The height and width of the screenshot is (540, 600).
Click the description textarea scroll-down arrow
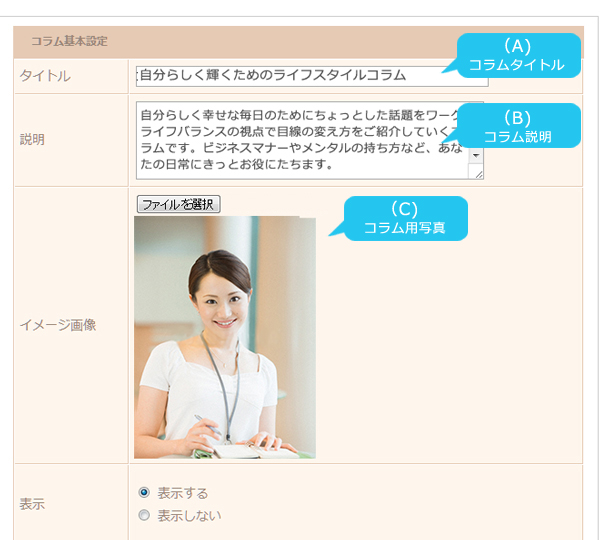[x=476, y=155]
